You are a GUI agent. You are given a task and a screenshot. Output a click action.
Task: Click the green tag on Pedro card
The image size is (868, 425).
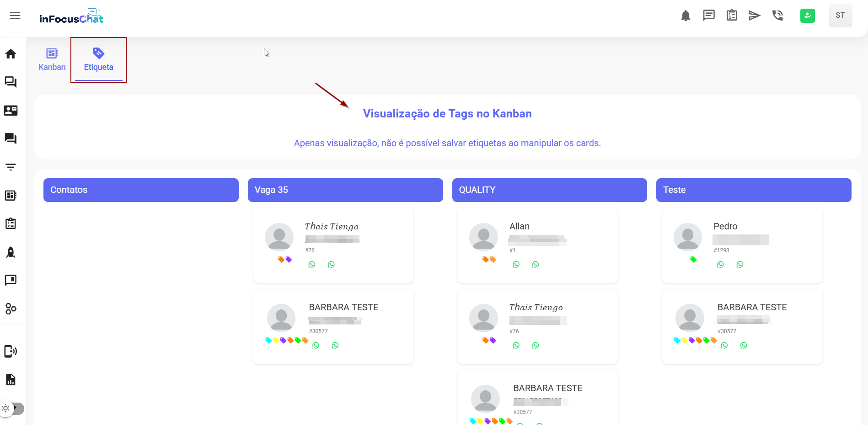pyautogui.click(x=693, y=260)
